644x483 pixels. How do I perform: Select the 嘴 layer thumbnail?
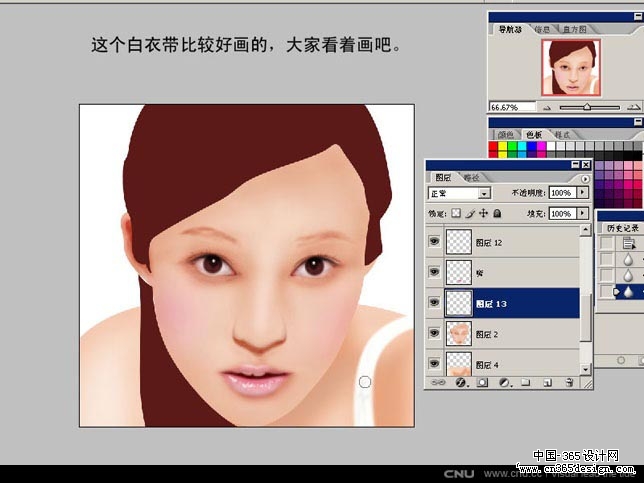[x=459, y=272]
